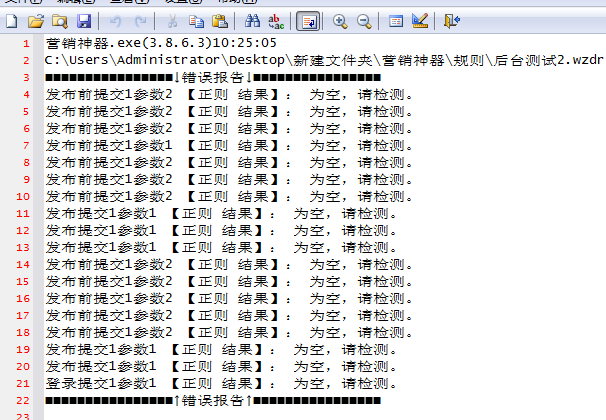Copy the selected text
Screen dimensions: 606x420
point(196,21)
